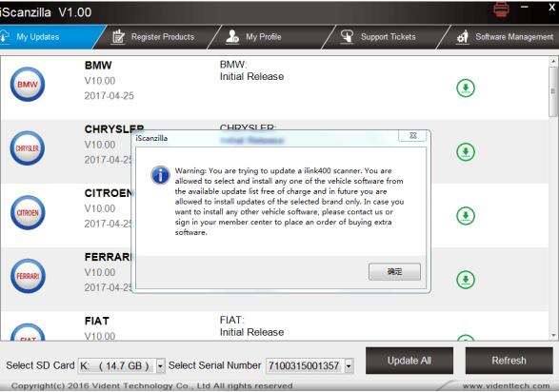
Task: Switch to Register Products tab
Action: tap(157, 37)
